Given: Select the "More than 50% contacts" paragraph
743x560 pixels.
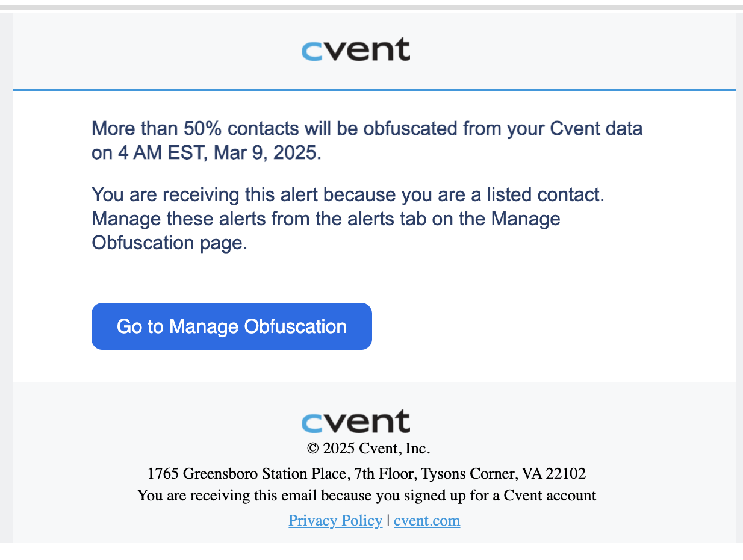Looking at the screenshot, I should [x=367, y=140].
